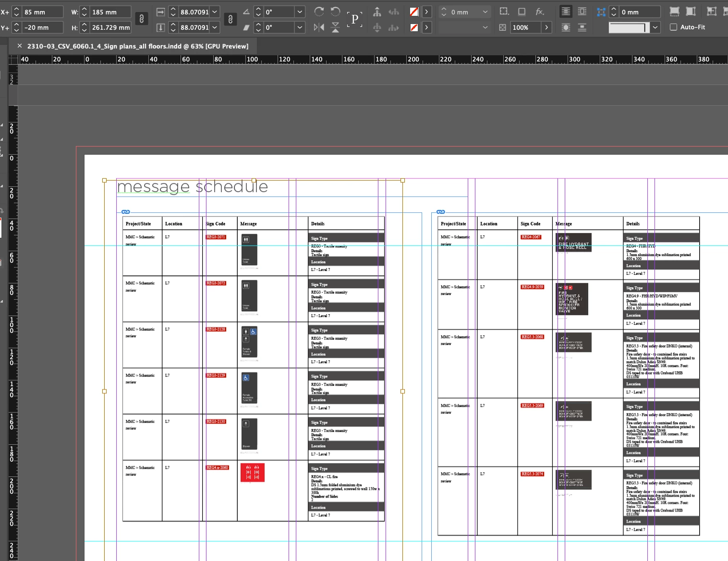Click the Y position stepper arrows

(x=16, y=27)
